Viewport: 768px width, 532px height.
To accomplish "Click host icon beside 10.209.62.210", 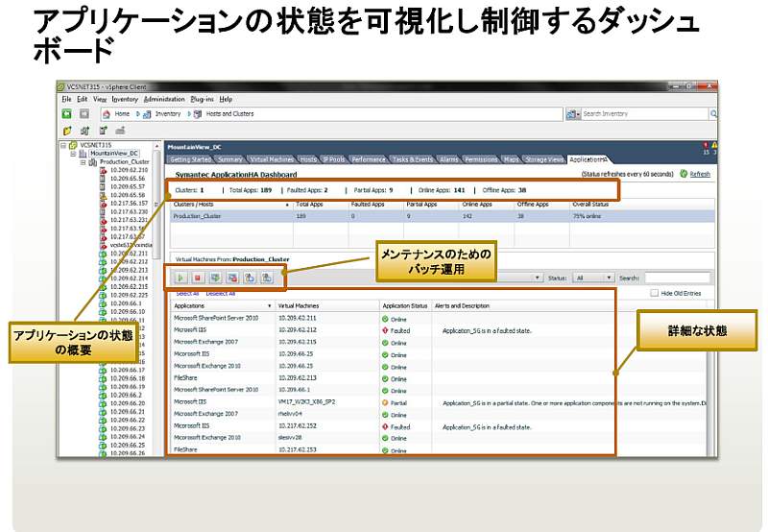I will (x=103, y=170).
